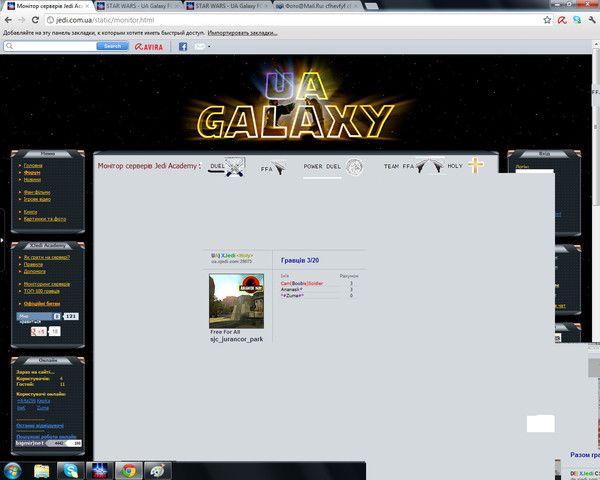Open the Офіційні битви link
This screenshot has width=600, height=480.
pyautogui.click(x=42, y=304)
